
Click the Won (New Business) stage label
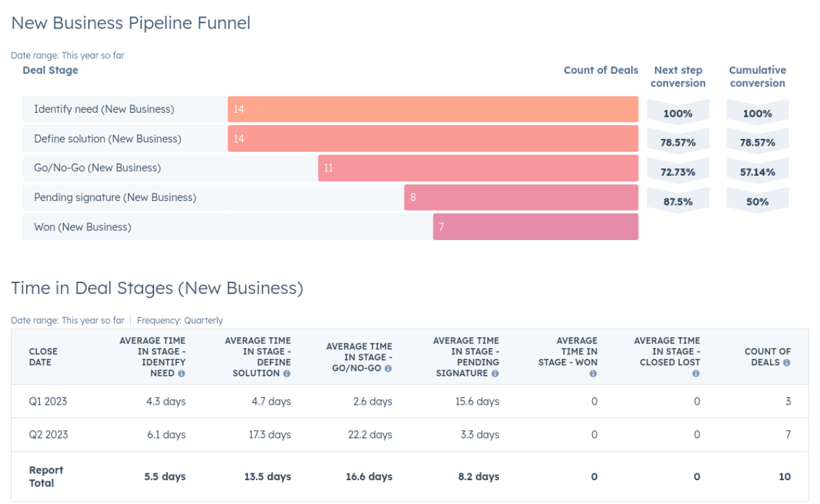point(83,226)
